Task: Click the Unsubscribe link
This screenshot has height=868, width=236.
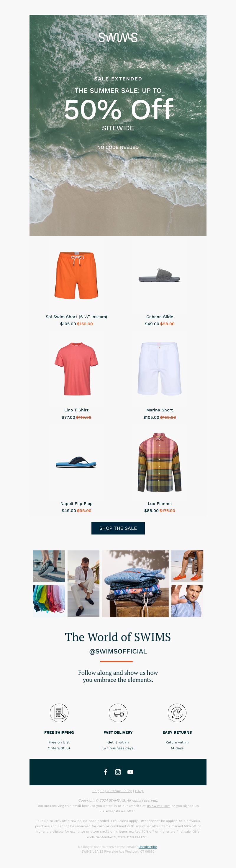Action: tap(147, 846)
